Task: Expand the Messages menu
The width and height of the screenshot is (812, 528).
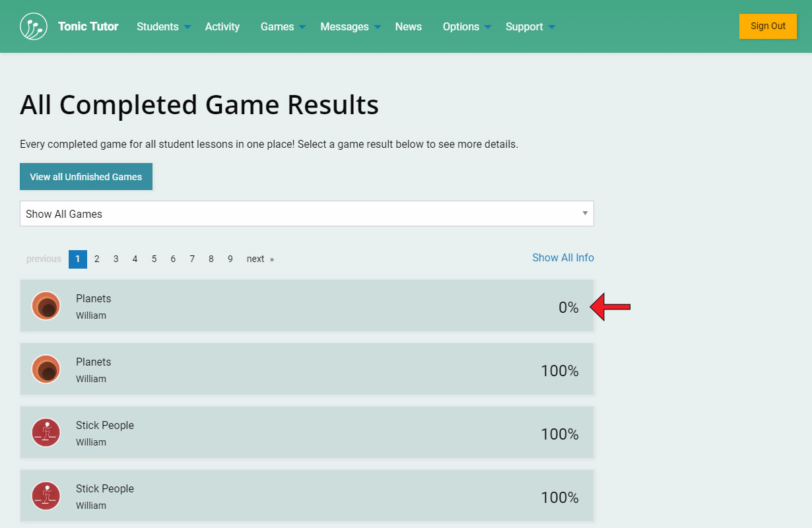Action: click(350, 26)
